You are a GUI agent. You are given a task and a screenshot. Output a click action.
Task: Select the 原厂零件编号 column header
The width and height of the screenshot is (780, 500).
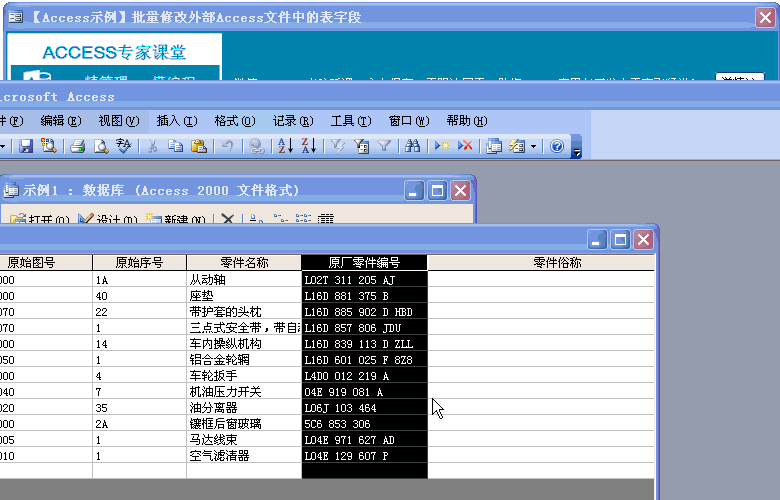(364, 263)
